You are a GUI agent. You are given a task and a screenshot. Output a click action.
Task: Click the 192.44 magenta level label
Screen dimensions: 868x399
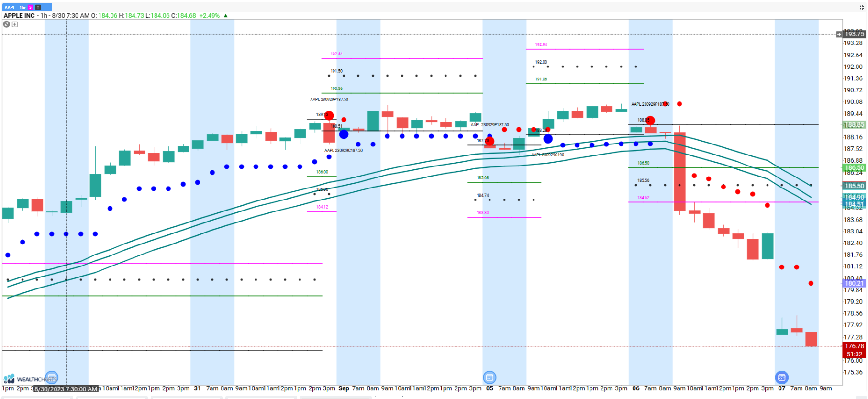click(x=336, y=54)
